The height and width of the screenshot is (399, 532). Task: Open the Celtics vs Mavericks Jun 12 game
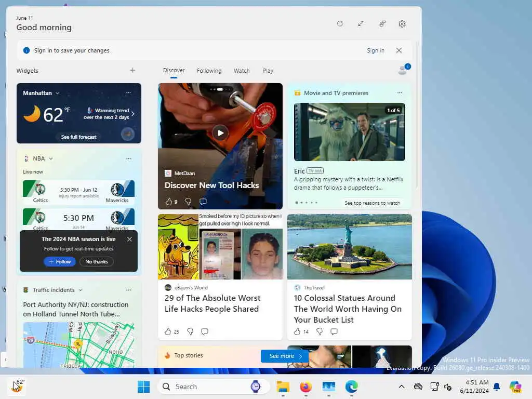click(x=79, y=192)
